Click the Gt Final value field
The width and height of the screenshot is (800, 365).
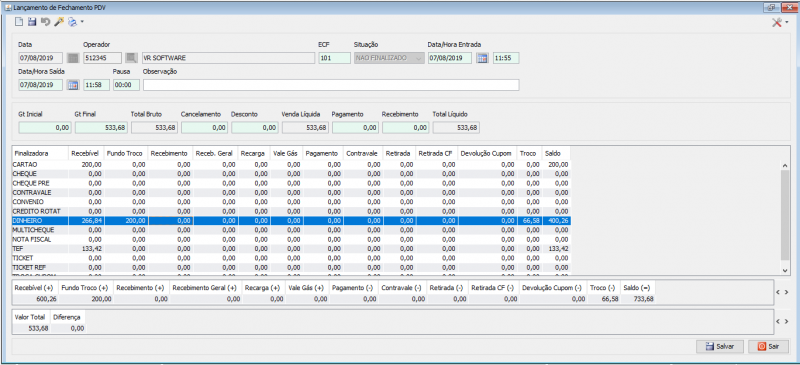coord(101,128)
